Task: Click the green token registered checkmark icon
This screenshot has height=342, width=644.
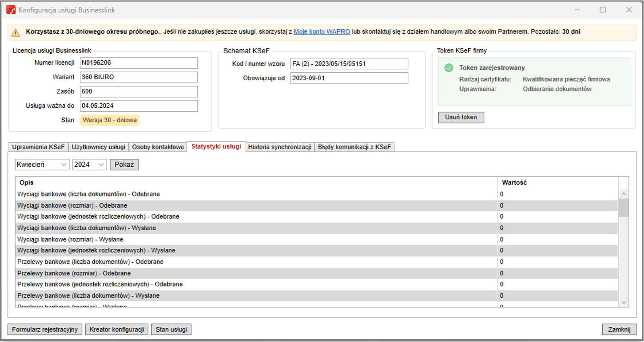Action: click(449, 68)
